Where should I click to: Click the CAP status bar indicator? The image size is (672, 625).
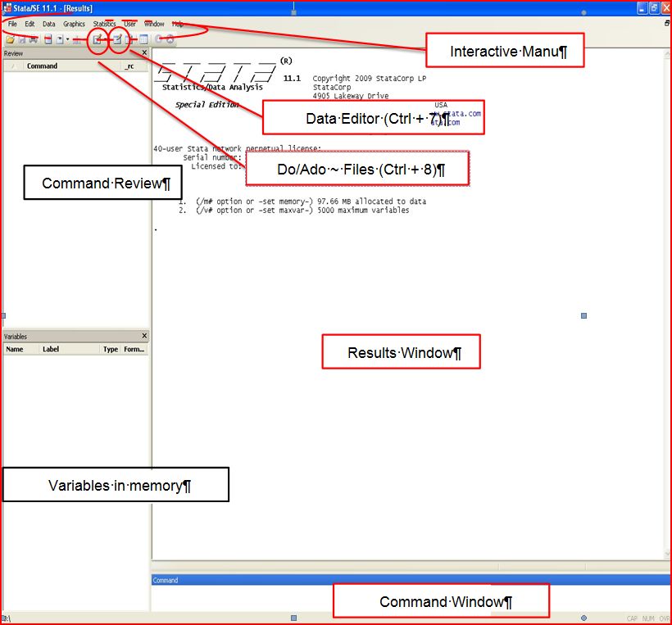(632, 618)
